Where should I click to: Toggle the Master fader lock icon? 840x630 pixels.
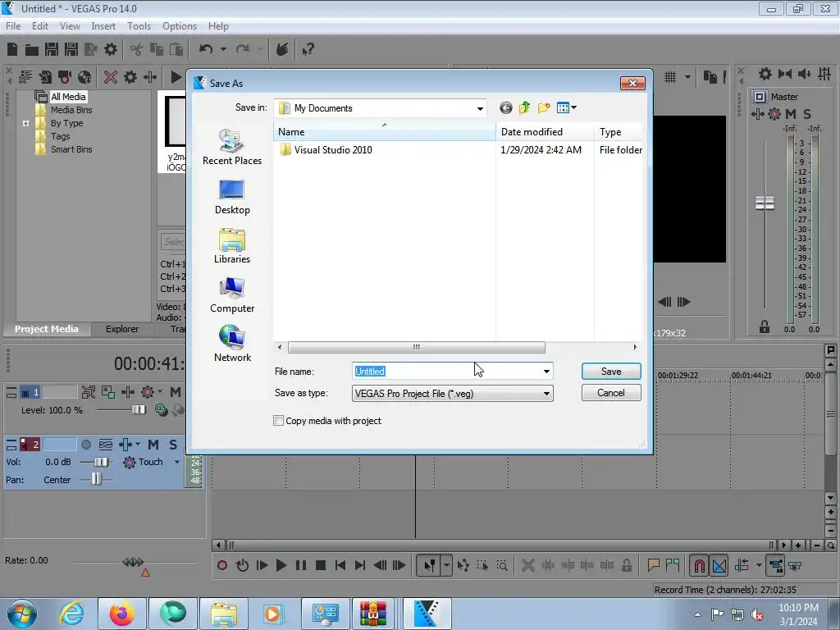click(x=765, y=326)
